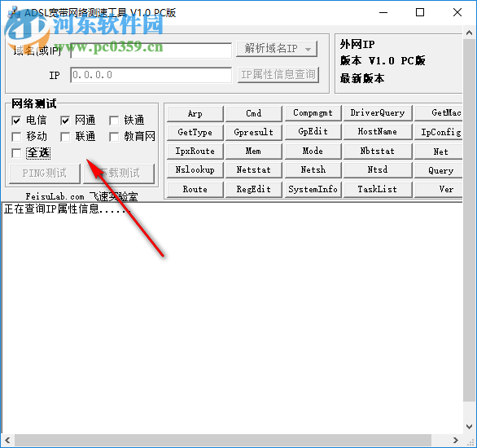Click the Query button

point(439,170)
